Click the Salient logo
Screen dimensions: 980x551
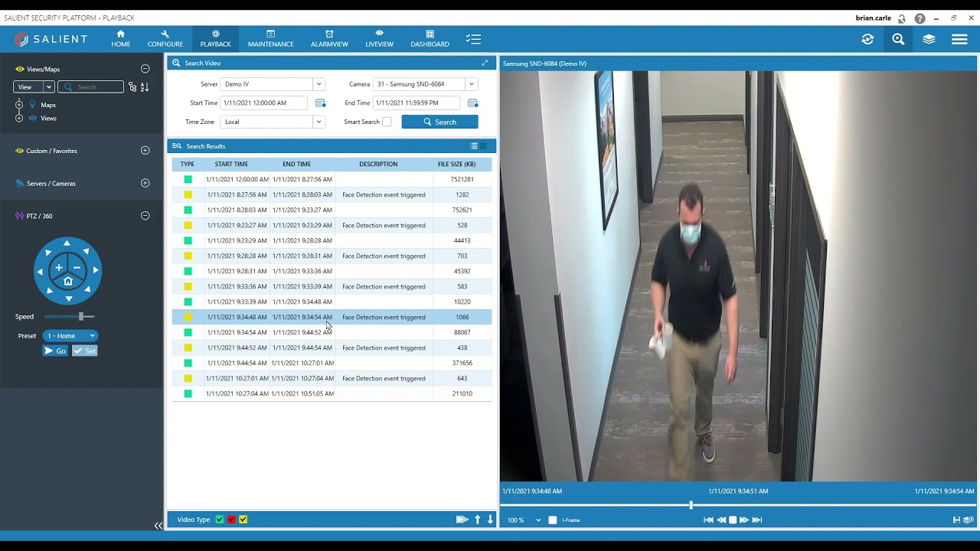point(51,39)
